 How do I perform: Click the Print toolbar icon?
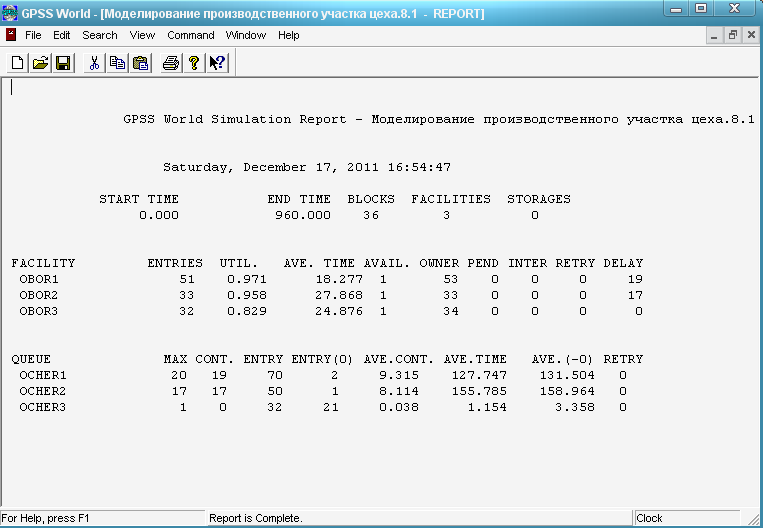tap(171, 63)
